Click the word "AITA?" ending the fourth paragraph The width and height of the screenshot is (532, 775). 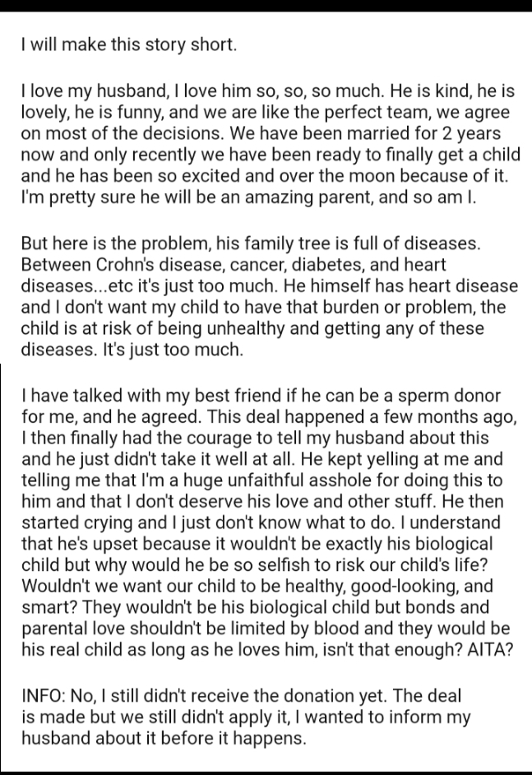[x=490, y=649]
